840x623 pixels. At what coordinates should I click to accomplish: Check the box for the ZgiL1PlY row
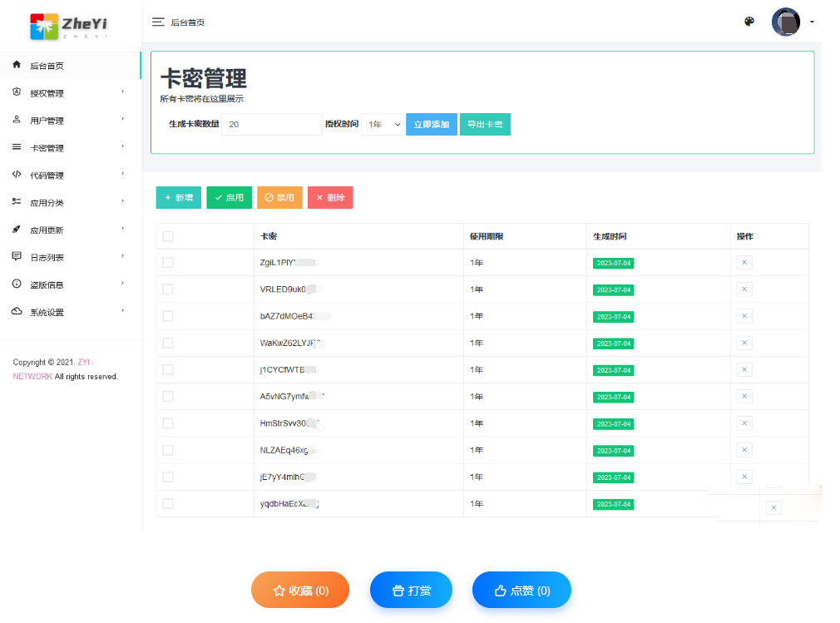pos(168,263)
